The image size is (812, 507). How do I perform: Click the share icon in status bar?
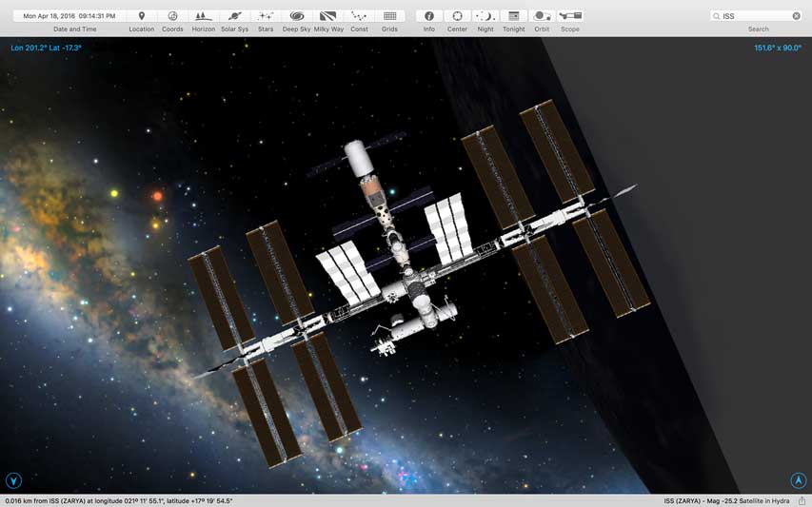point(802,500)
